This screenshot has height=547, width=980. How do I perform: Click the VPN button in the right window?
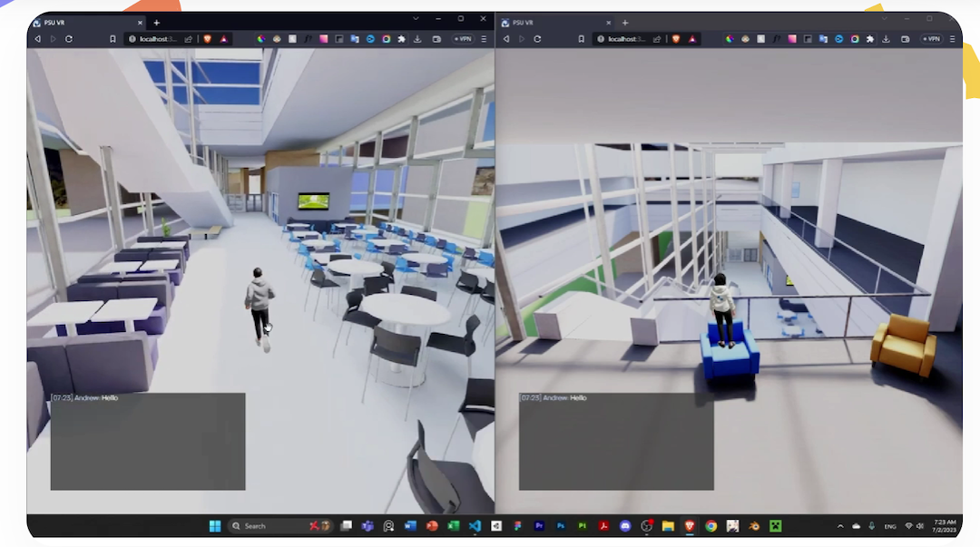pos(932,39)
